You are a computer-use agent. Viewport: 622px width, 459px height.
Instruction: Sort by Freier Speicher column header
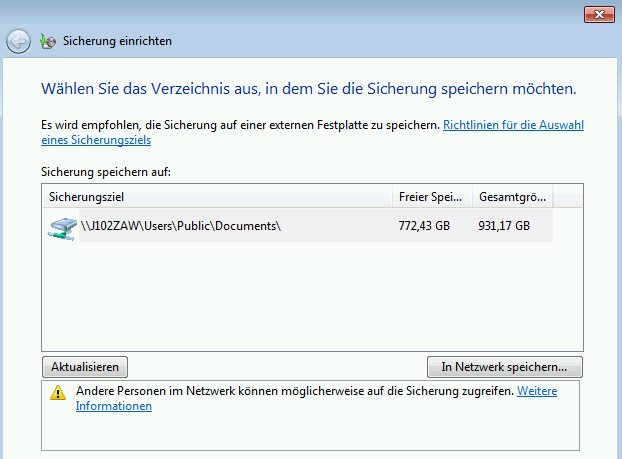tap(432, 196)
